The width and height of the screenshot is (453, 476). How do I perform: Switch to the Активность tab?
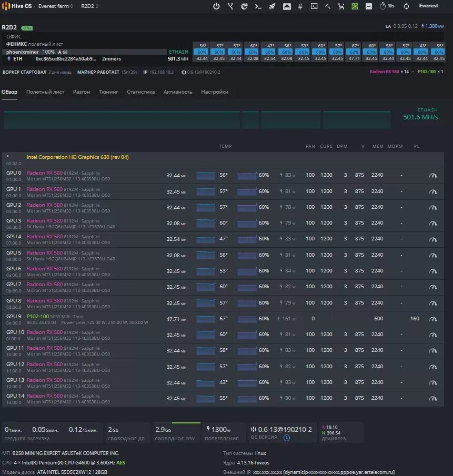coord(178,92)
